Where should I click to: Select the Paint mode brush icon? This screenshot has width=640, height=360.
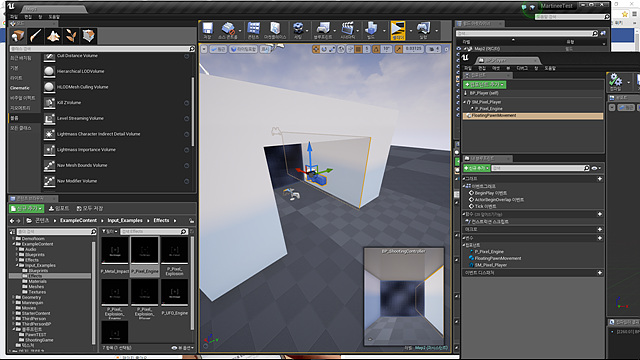coord(36,36)
